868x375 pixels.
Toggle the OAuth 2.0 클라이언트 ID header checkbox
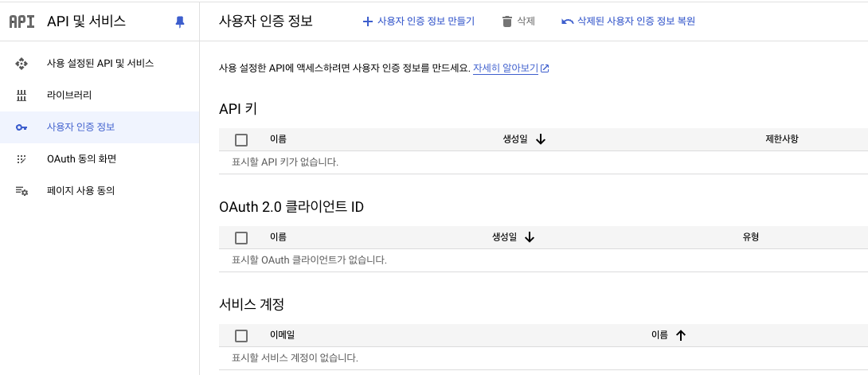241,237
